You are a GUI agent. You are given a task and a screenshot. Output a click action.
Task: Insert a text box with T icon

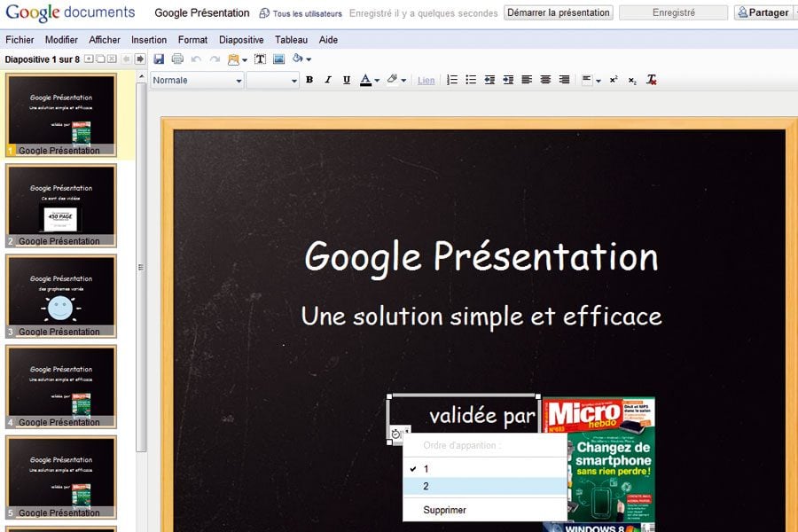coord(261,59)
